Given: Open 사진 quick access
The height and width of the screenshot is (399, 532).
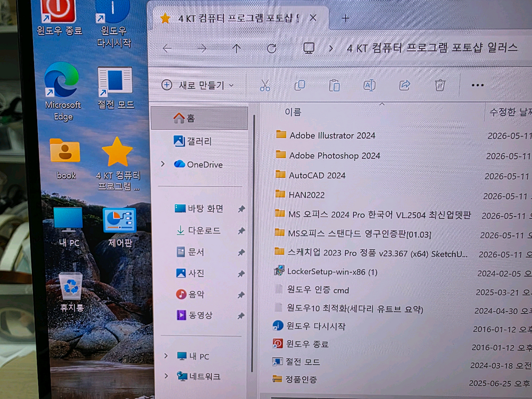Looking at the screenshot, I should (190, 273).
